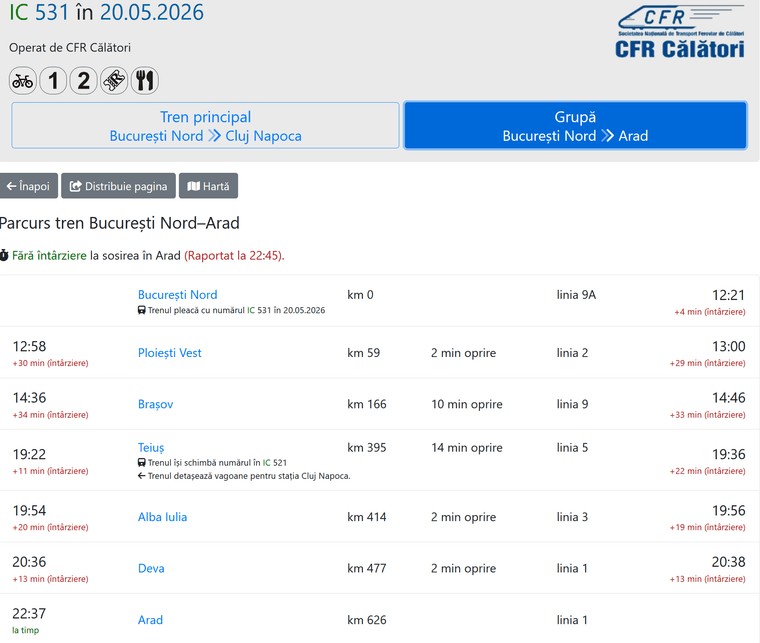Click 'la timp' status at Arad
Screen dimensions: 760x643
coord(26,630)
